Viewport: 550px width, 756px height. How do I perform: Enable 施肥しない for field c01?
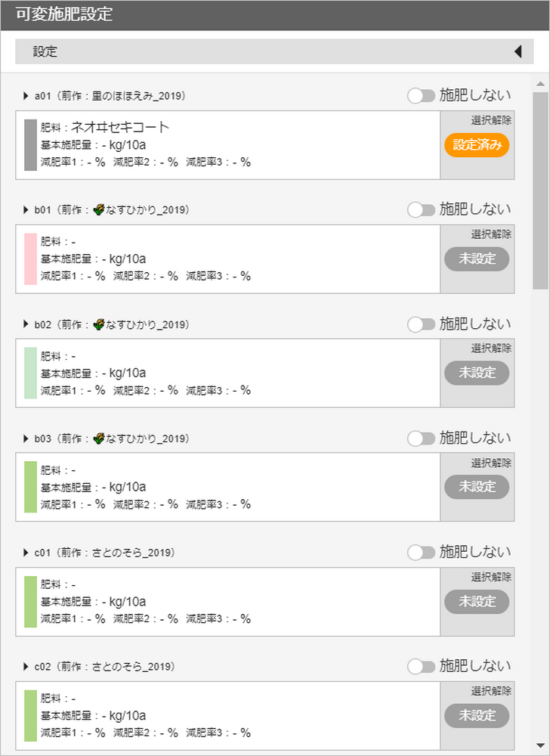pos(421,553)
